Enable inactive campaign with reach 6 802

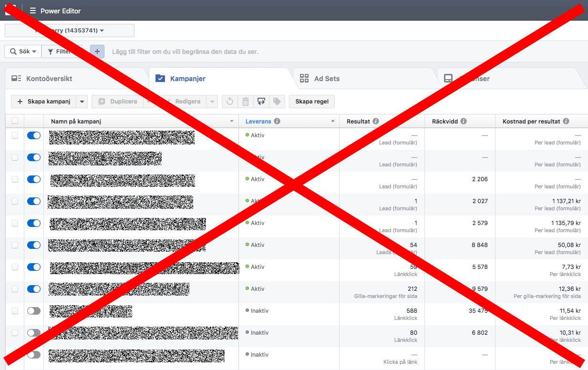tap(34, 333)
